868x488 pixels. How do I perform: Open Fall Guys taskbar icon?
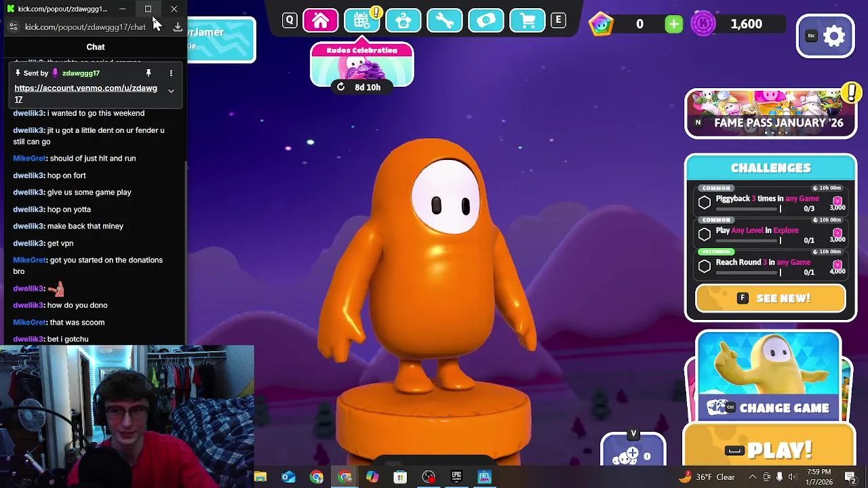pos(484,477)
